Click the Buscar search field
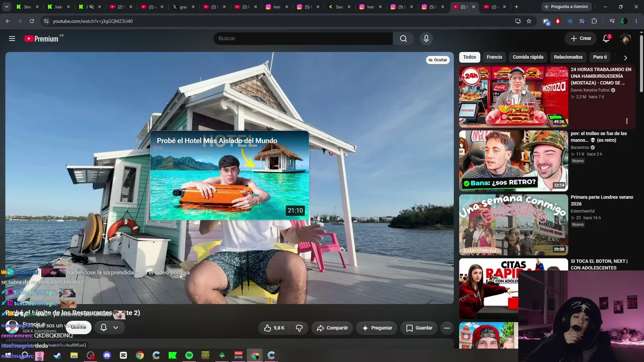 (303, 39)
